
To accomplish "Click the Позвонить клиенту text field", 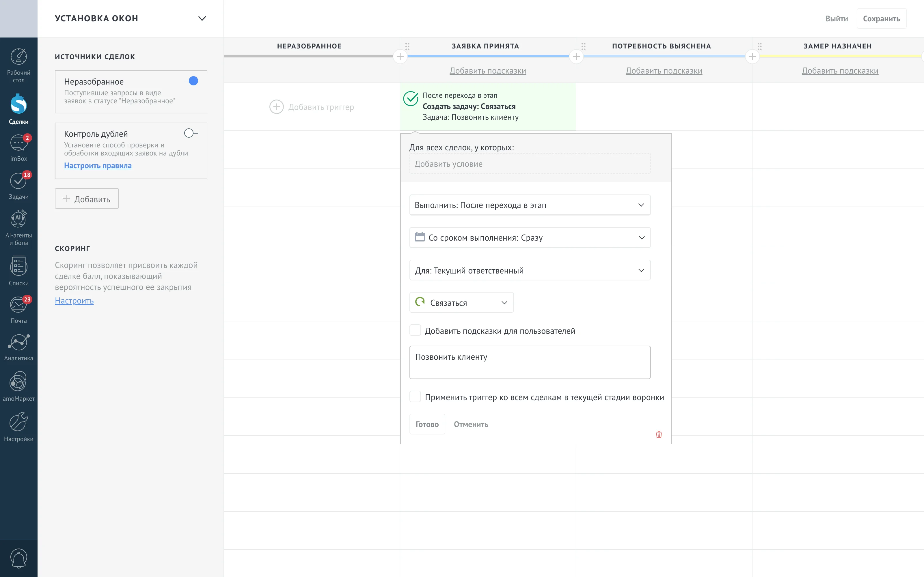I will tap(530, 362).
